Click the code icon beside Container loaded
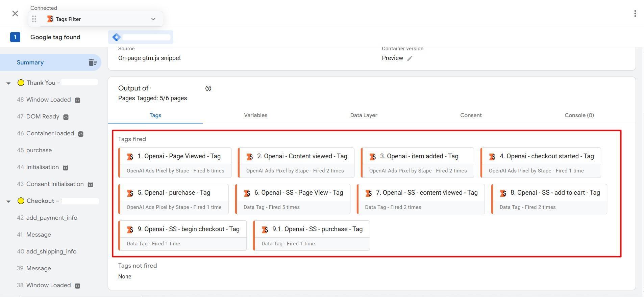 click(81, 134)
